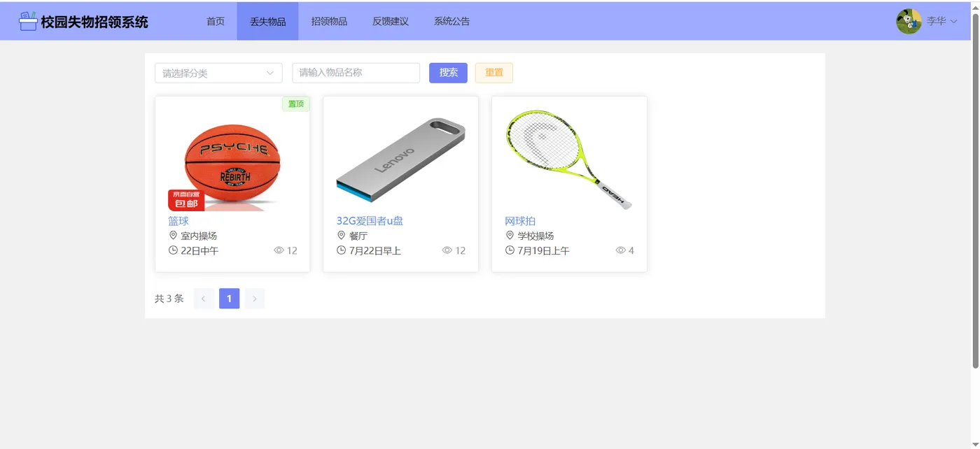Open the 请选择分类 category dropdown
980x449 pixels.
tap(218, 73)
